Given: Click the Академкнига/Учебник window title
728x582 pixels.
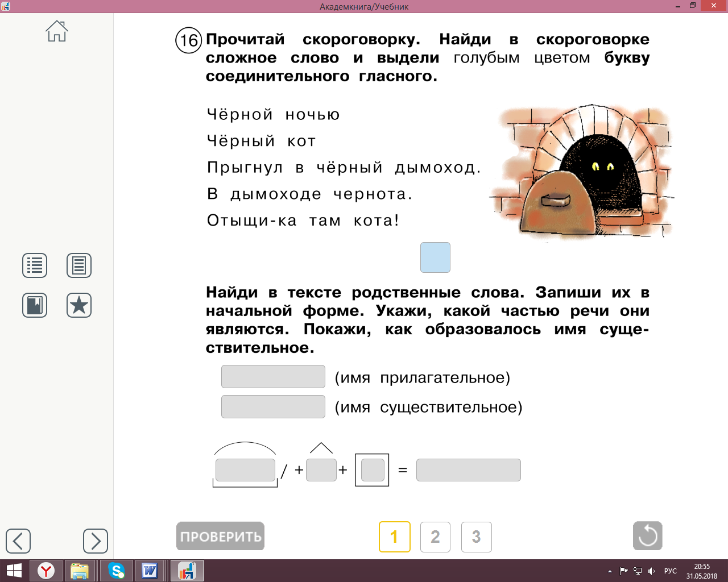Looking at the screenshot, I should (364, 7).
